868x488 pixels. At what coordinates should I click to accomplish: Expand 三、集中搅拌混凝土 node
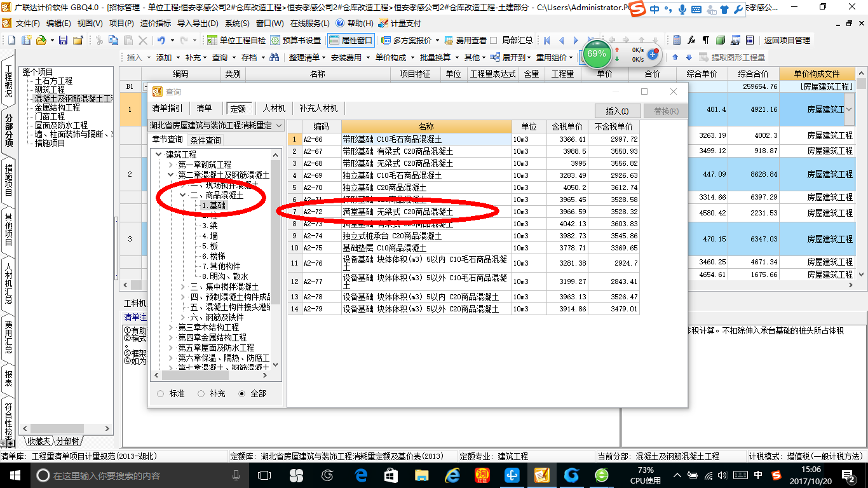pyautogui.click(x=184, y=287)
